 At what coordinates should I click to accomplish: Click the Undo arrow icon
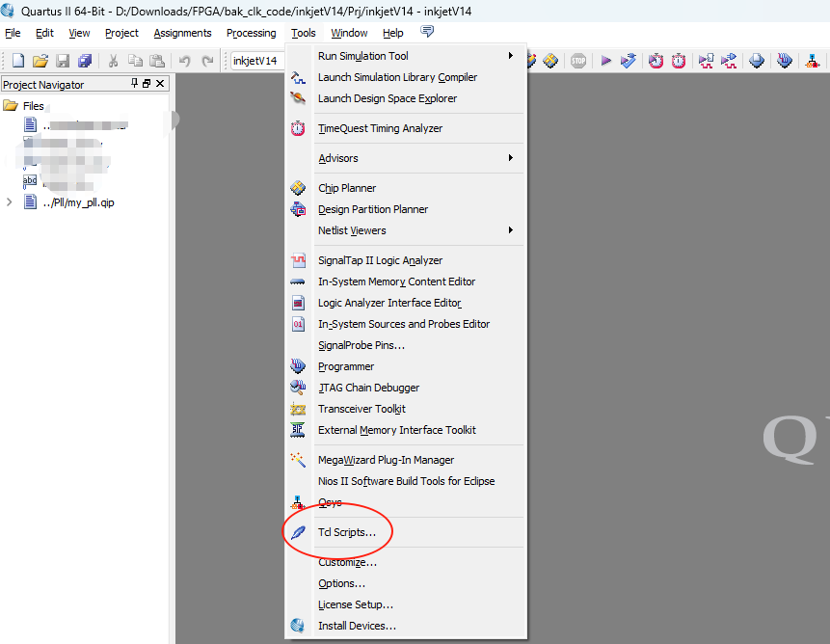[185, 61]
